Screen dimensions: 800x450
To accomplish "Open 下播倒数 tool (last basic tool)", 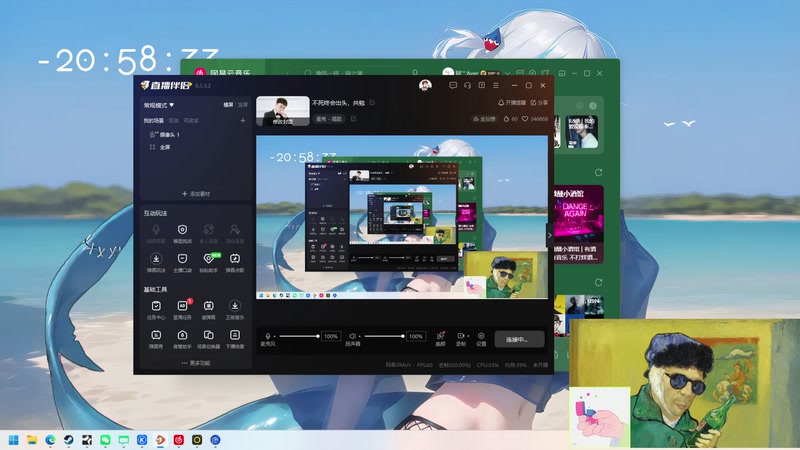I will 235,339.
